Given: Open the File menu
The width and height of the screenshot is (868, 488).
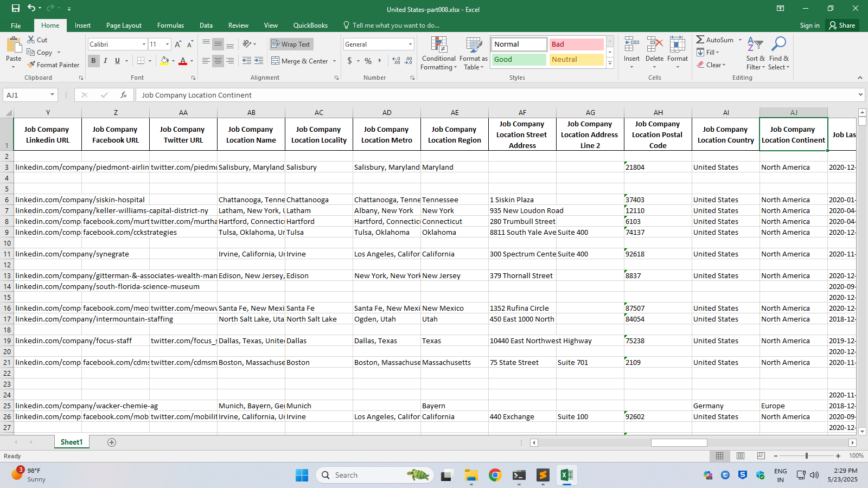Looking at the screenshot, I should point(16,25).
